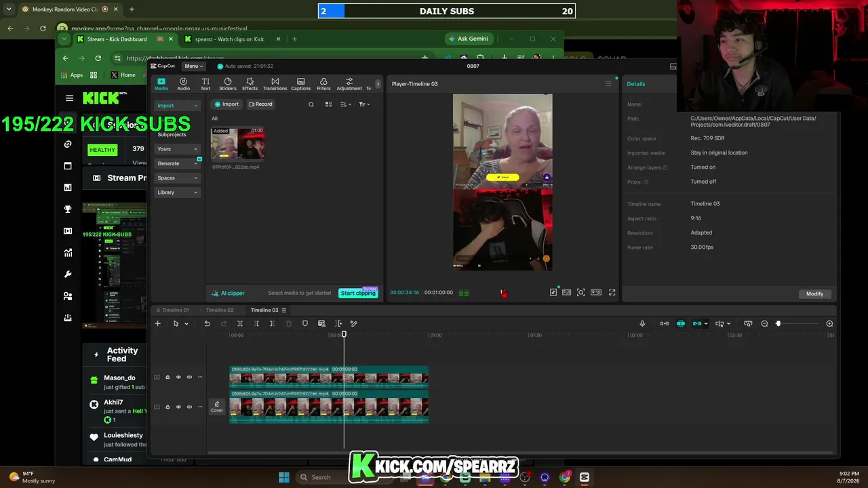868x488 pixels.
Task: Open the Transitions panel
Action: (x=275, y=84)
